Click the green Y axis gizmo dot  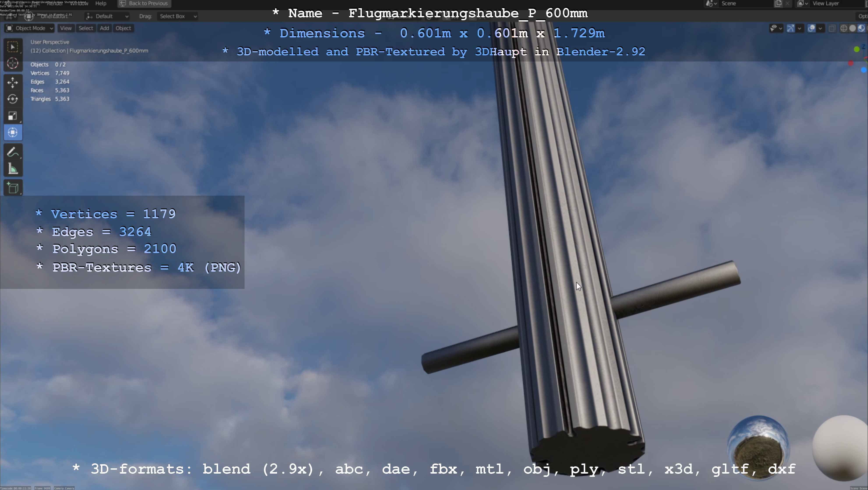[857, 49]
